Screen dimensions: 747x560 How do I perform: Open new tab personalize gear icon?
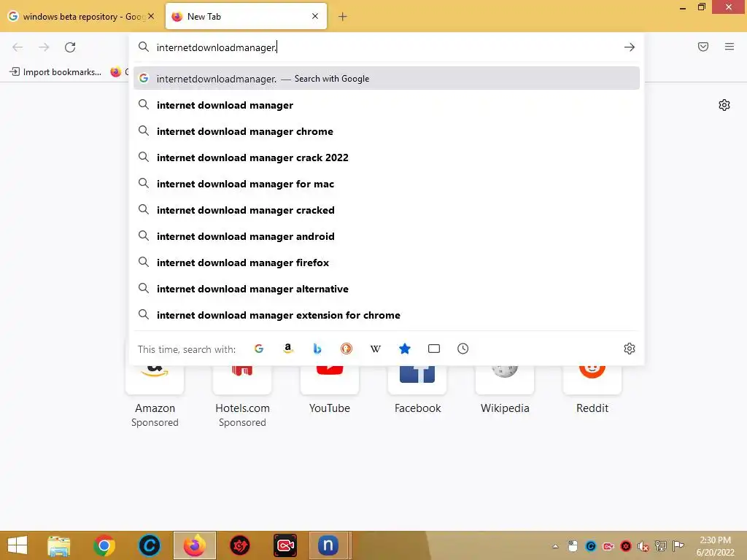click(x=724, y=105)
